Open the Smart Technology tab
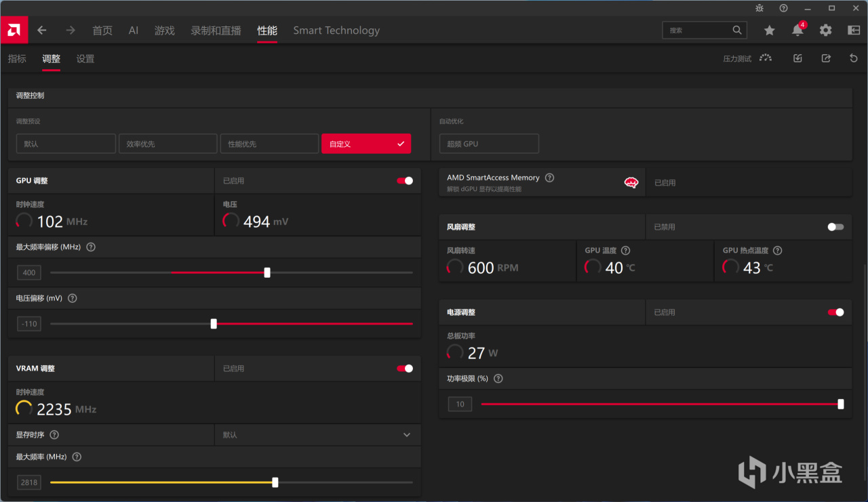The height and width of the screenshot is (502, 868). pyautogui.click(x=336, y=30)
